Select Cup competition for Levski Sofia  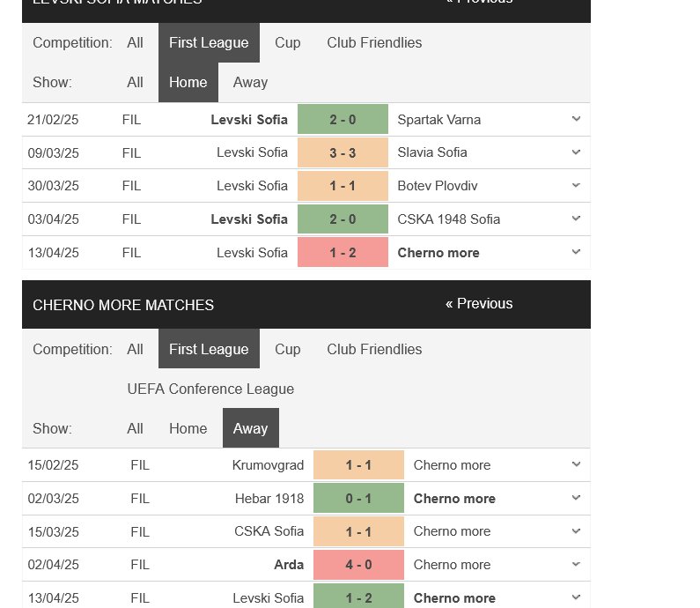288,43
